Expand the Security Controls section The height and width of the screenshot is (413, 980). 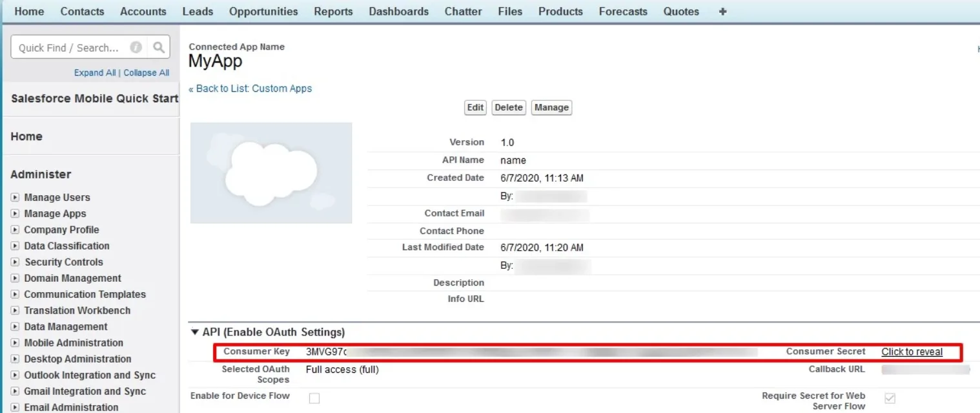pyautogui.click(x=15, y=262)
